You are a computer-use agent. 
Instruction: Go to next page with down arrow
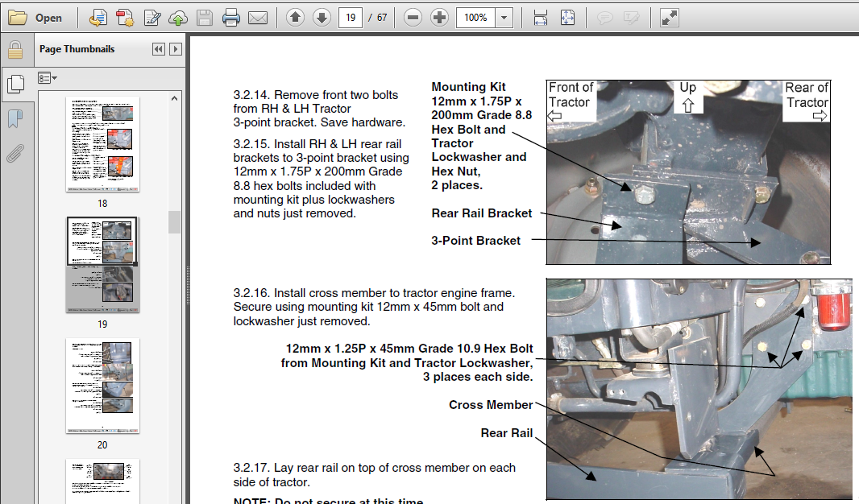[x=322, y=18]
